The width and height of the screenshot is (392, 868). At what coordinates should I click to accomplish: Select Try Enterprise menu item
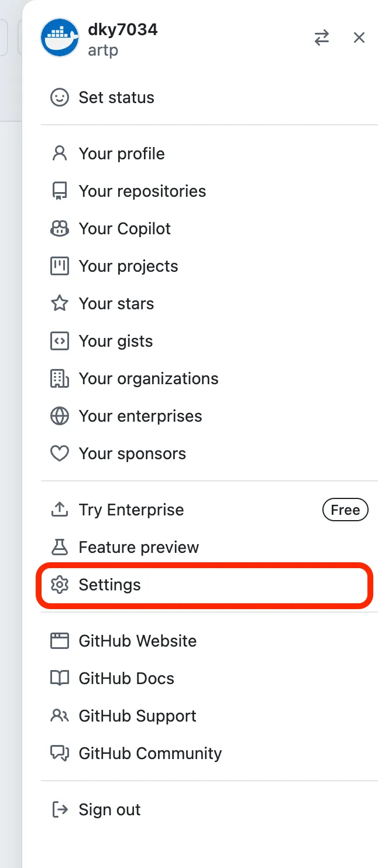tap(131, 510)
